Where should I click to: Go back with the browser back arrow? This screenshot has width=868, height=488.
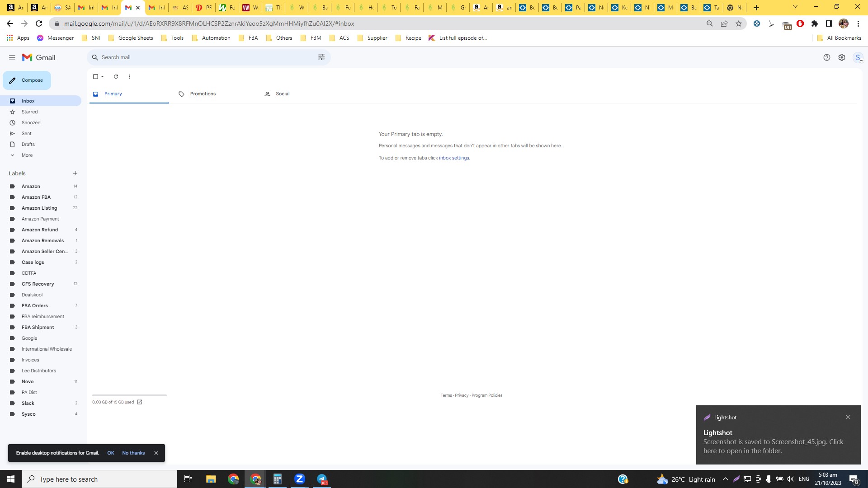coord(10,23)
